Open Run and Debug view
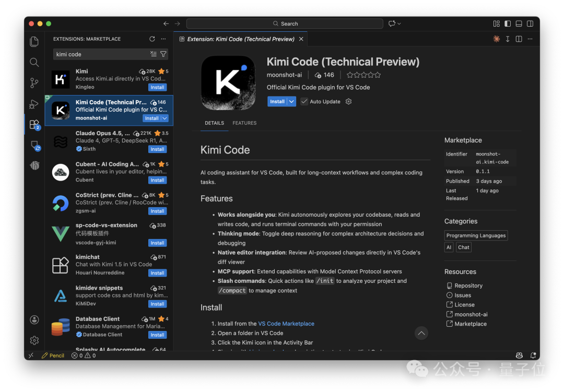564x392 pixels. click(34, 104)
